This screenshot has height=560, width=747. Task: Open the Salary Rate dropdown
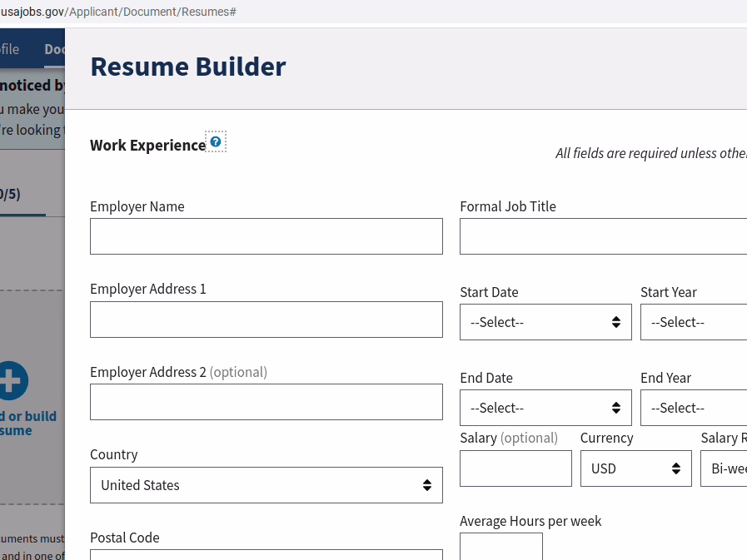(x=724, y=468)
